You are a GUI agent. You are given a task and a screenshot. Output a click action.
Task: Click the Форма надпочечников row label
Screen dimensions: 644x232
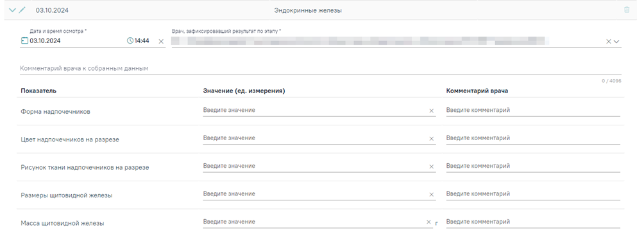55,112
